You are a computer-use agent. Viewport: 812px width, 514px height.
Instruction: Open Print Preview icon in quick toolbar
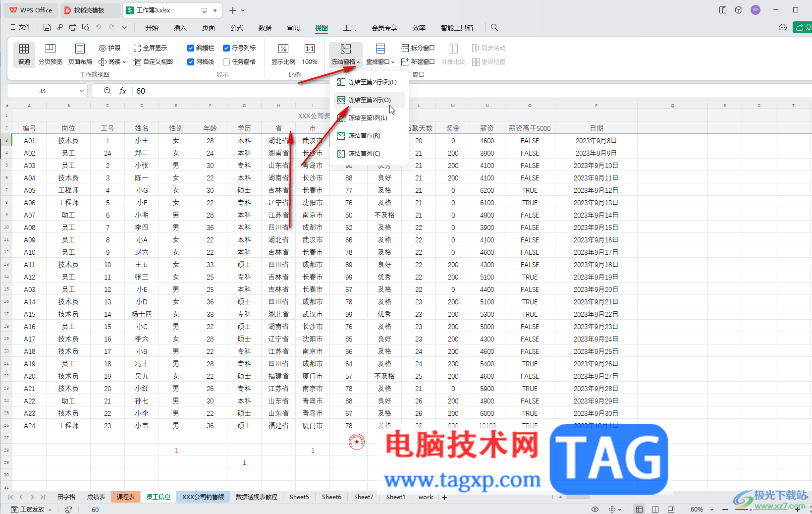point(86,27)
